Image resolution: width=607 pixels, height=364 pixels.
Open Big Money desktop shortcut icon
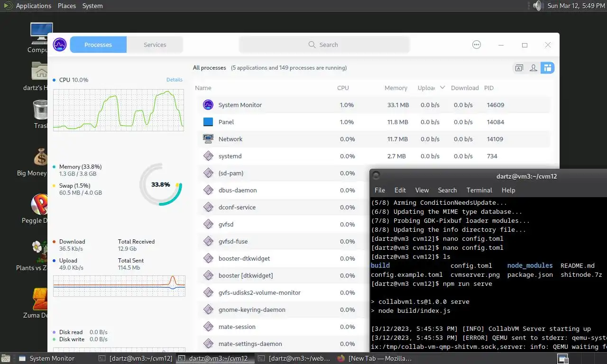coord(40,157)
